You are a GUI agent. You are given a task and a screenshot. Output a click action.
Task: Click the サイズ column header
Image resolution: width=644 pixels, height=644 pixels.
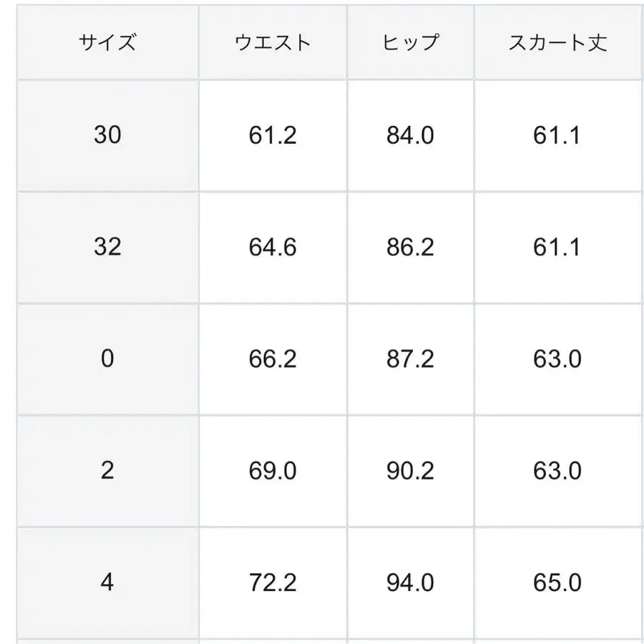coord(107,42)
